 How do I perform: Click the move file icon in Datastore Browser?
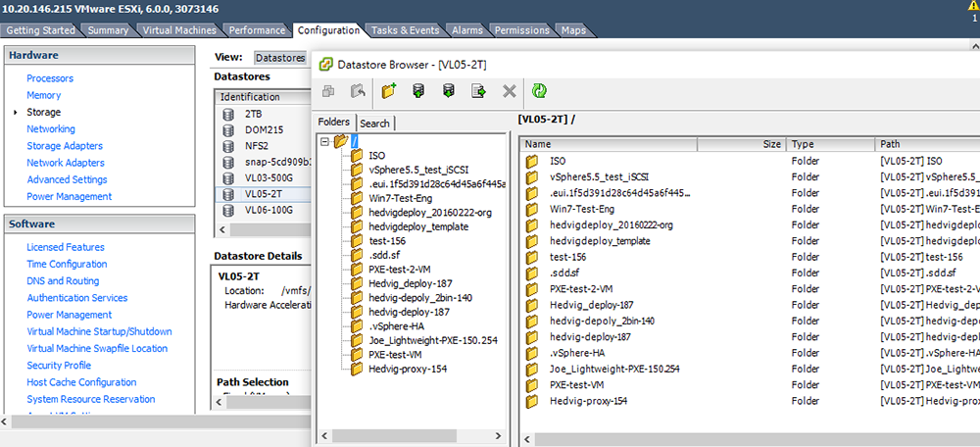[358, 91]
